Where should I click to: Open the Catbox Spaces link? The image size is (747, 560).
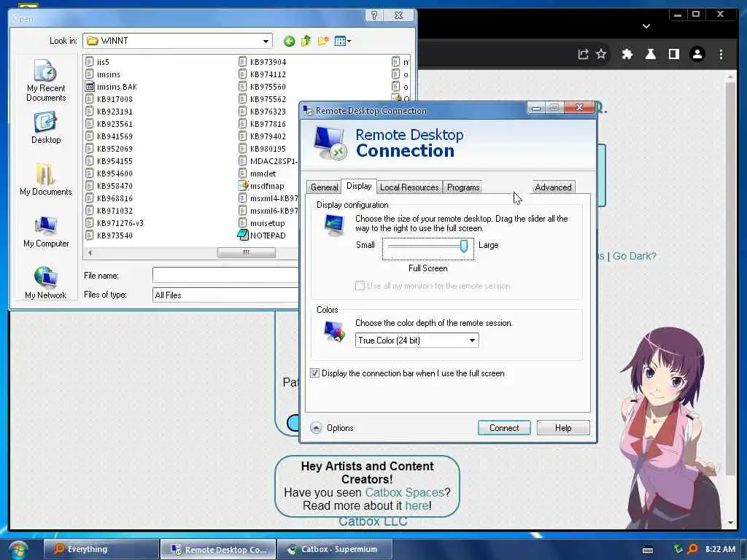[x=404, y=492]
